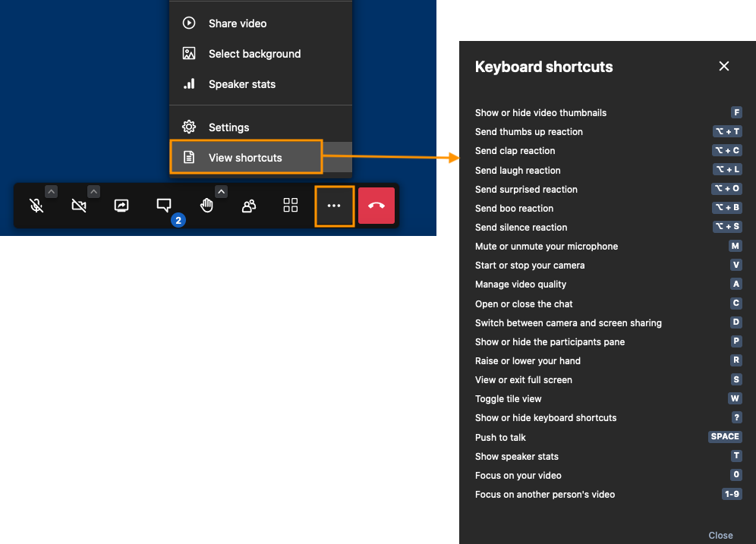The image size is (756, 544).
Task: Choose Select background menu item
Action: click(254, 54)
